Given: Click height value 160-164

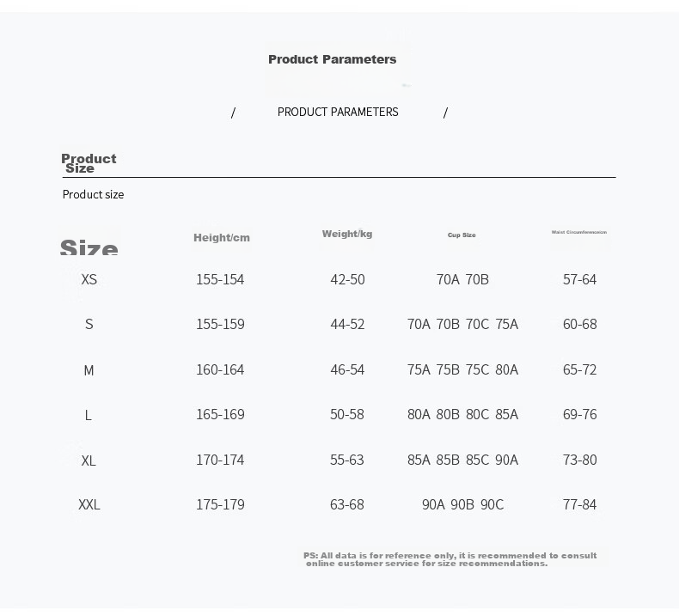Looking at the screenshot, I should click(220, 369).
